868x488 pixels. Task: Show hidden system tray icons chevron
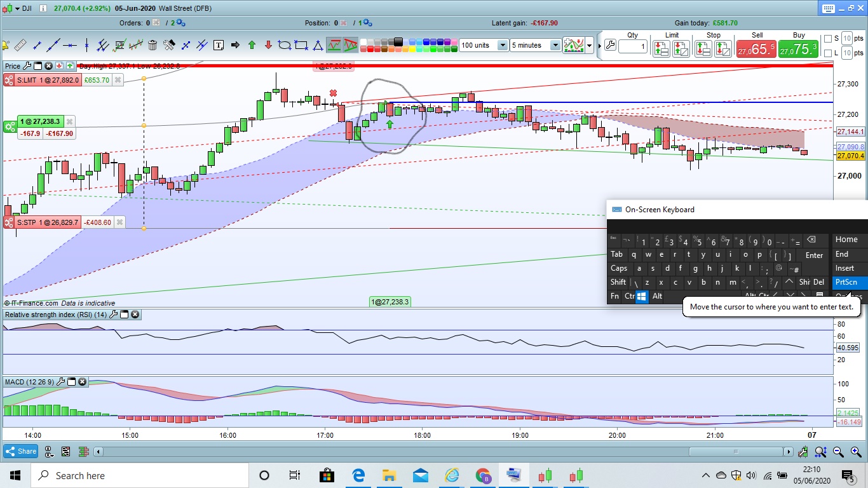pyautogui.click(x=705, y=475)
